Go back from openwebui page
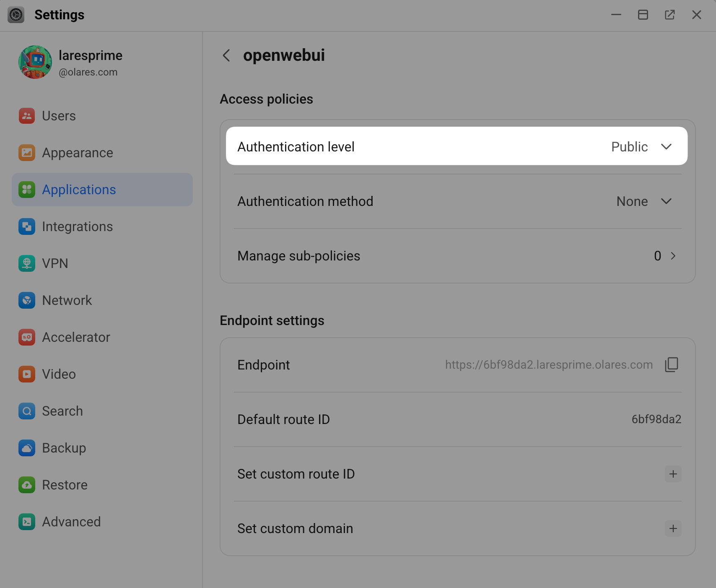The width and height of the screenshot is (716, 588). click(x=226, y=55)
